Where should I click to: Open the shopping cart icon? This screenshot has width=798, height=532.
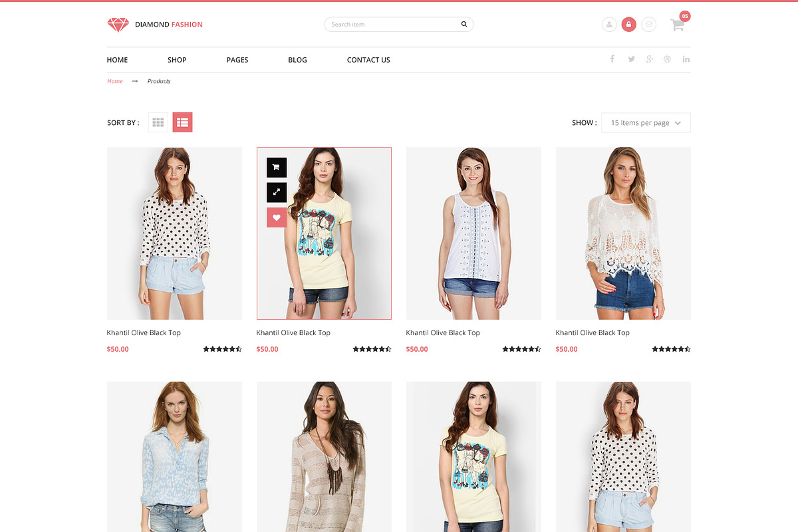(678, 25)
